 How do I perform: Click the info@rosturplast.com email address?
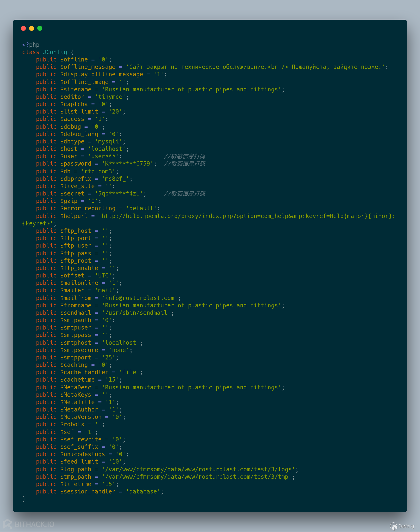[140, 298]
